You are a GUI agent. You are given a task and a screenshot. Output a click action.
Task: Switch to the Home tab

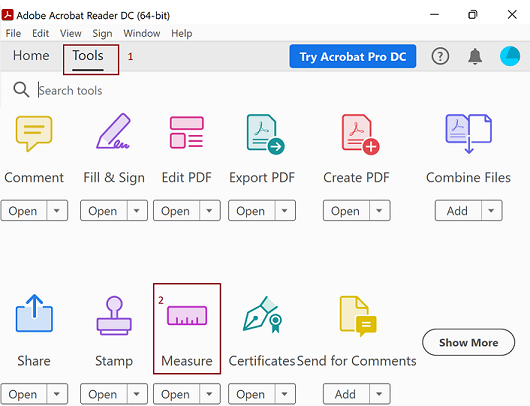tap(31, 55)
